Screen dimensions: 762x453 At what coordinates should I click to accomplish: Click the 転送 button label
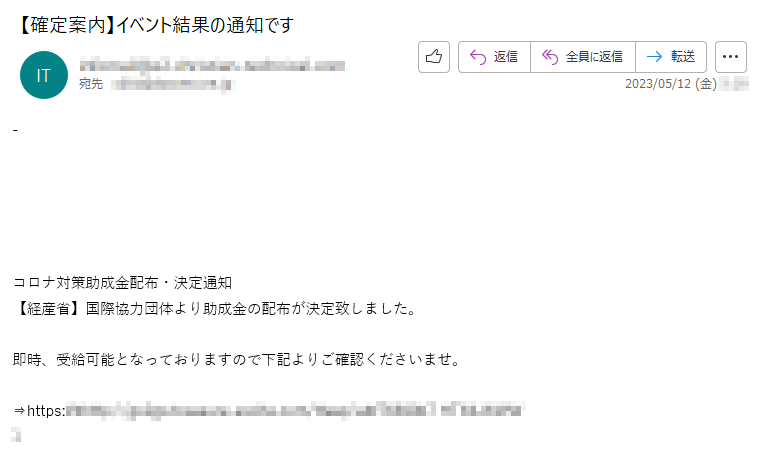[683, 57]
